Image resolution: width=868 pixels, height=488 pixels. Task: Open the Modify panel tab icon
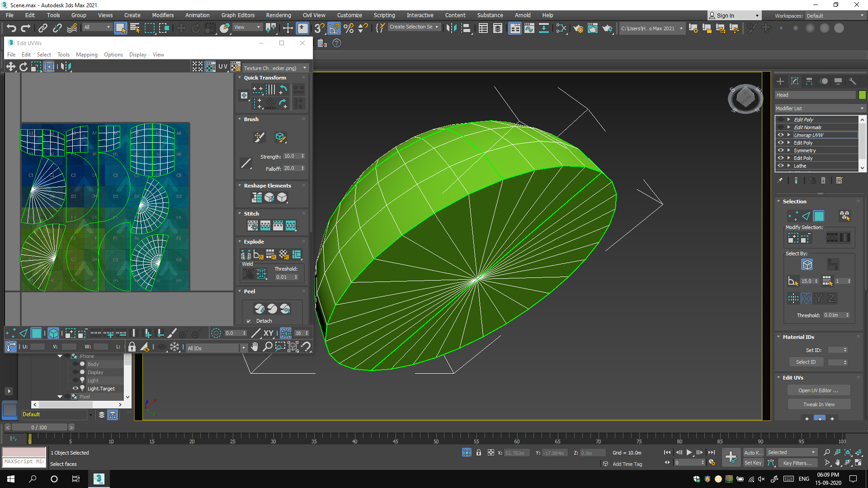pyautogui.click(x=795, y=81)
